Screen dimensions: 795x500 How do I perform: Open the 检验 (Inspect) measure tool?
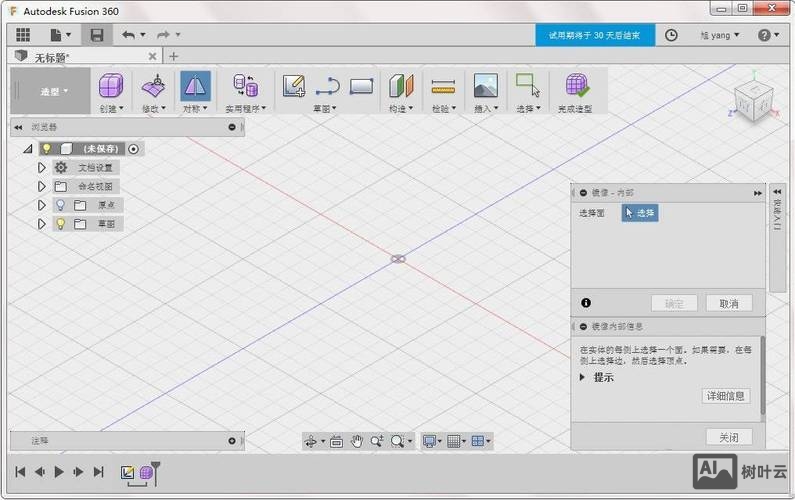point(443,86)
